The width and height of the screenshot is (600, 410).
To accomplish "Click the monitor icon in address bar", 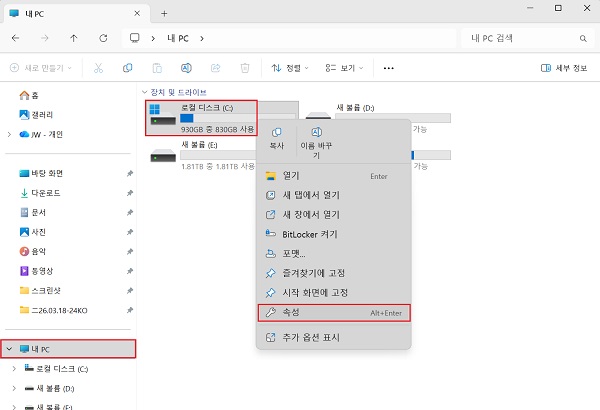I will (x=135, y=38).
